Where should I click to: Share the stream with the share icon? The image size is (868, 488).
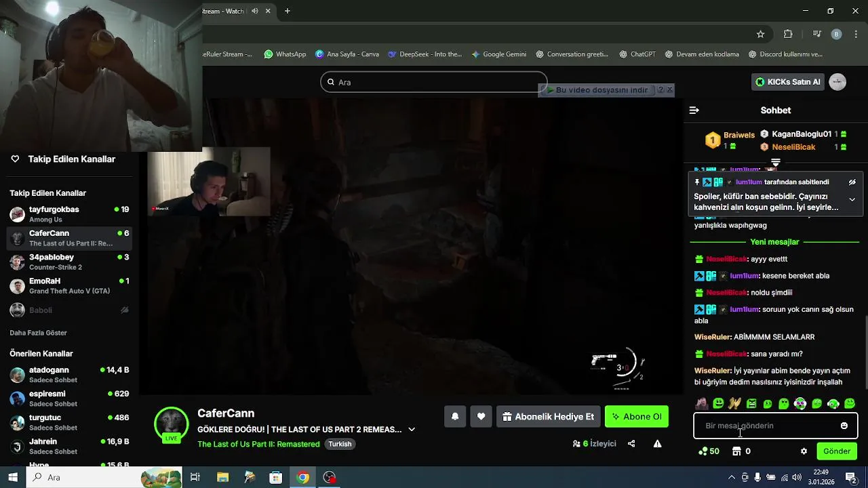[x=631, y=444]
